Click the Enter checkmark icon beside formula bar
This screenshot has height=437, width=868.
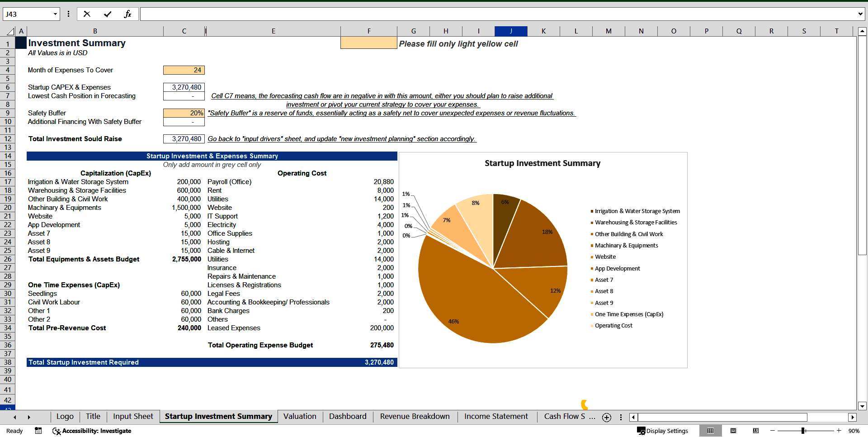click(107, 14)
